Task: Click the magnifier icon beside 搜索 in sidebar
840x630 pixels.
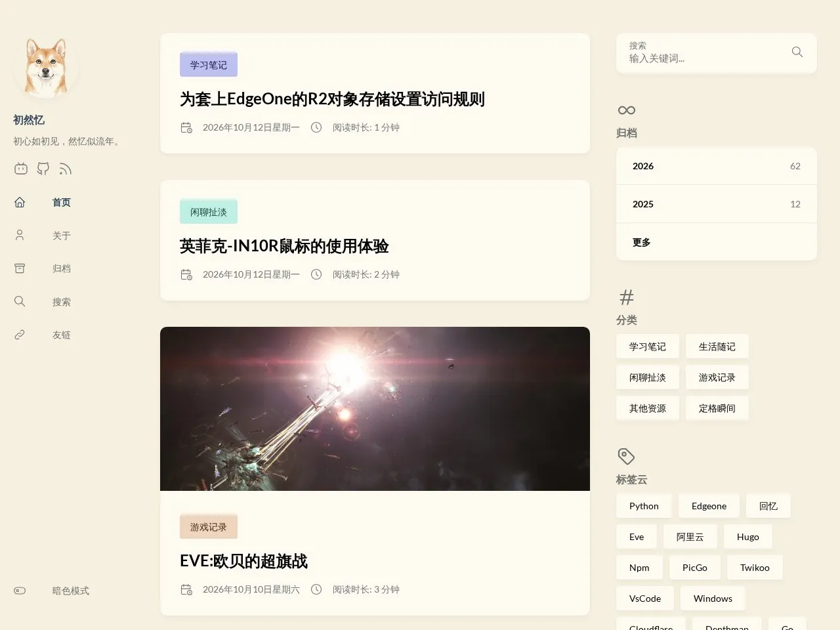Action: tap(20, 301)
